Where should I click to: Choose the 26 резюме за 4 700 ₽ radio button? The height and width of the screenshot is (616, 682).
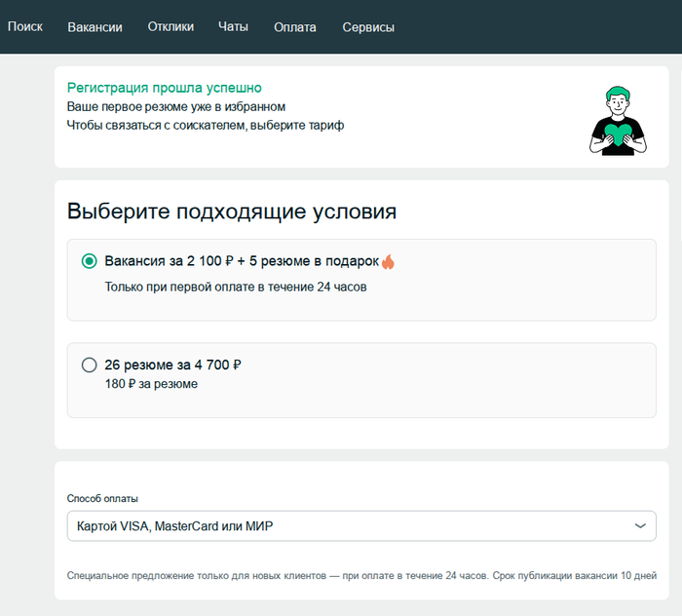pyautogui.click(x=90, y=366)
